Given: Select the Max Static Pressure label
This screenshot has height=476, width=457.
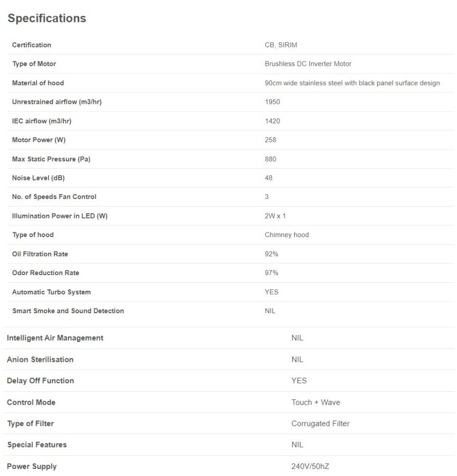Looking at the screenshot, I should point(51,159).
